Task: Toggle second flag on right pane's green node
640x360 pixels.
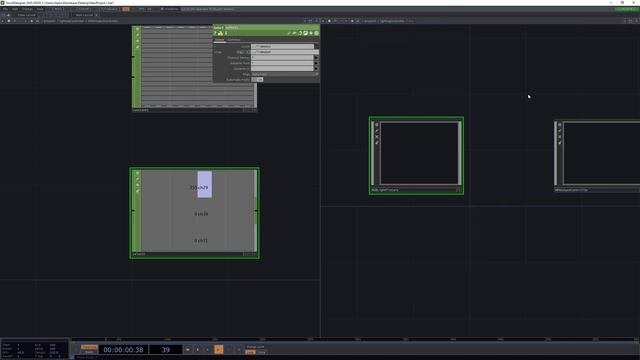Action: coord(377,131)
